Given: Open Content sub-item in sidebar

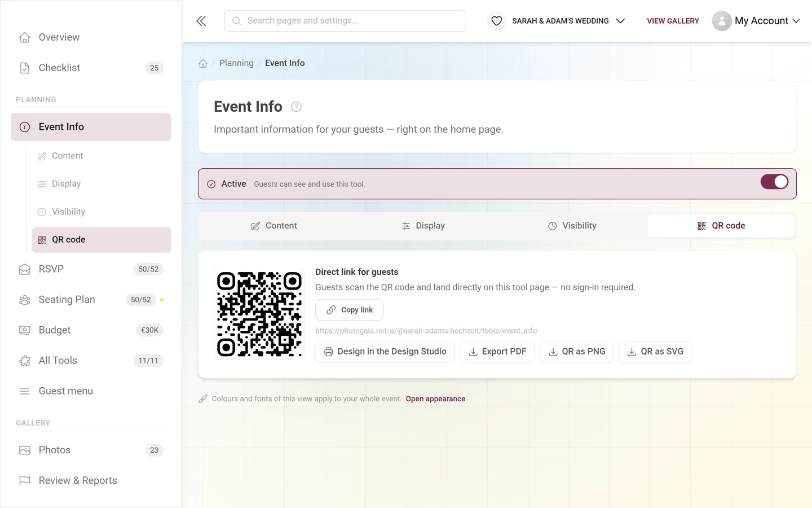Looking at the screenshot, I should coord(101,156).
